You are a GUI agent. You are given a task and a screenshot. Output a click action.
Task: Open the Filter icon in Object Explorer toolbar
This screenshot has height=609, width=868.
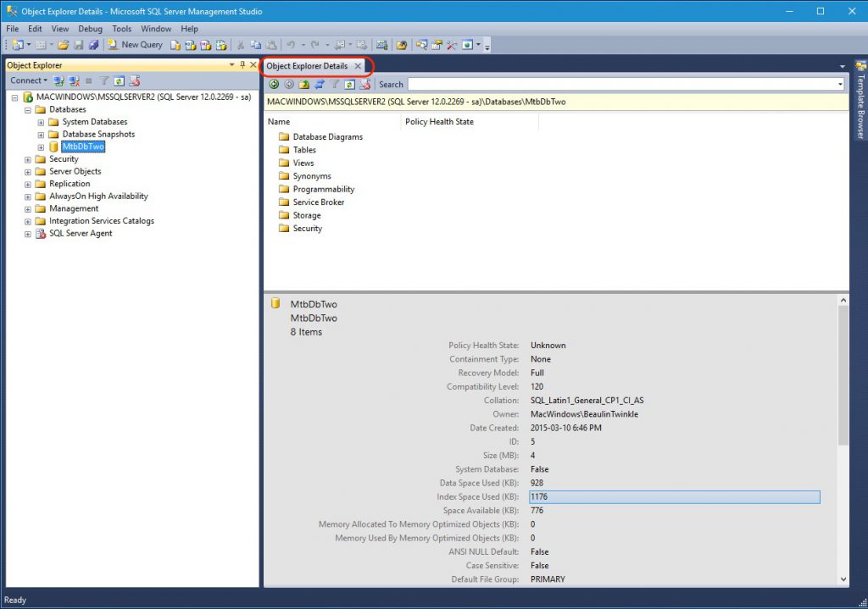104,80
